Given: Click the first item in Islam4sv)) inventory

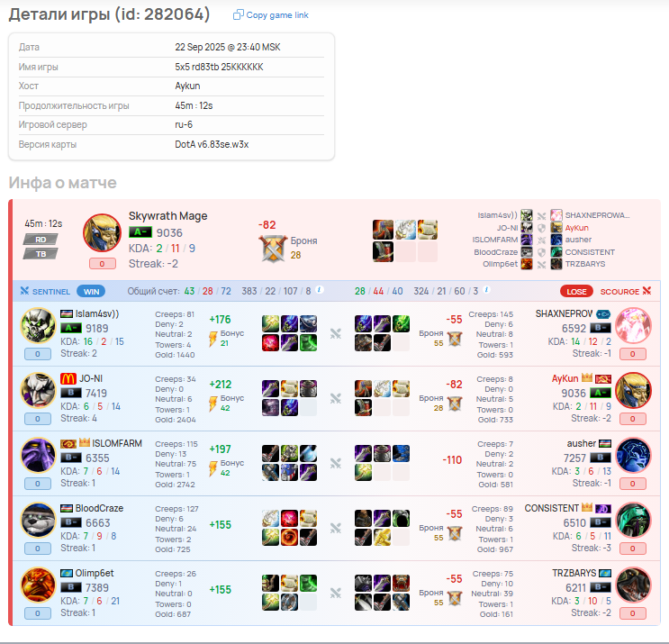Looking at the screenshot, I should pos(270,324).
